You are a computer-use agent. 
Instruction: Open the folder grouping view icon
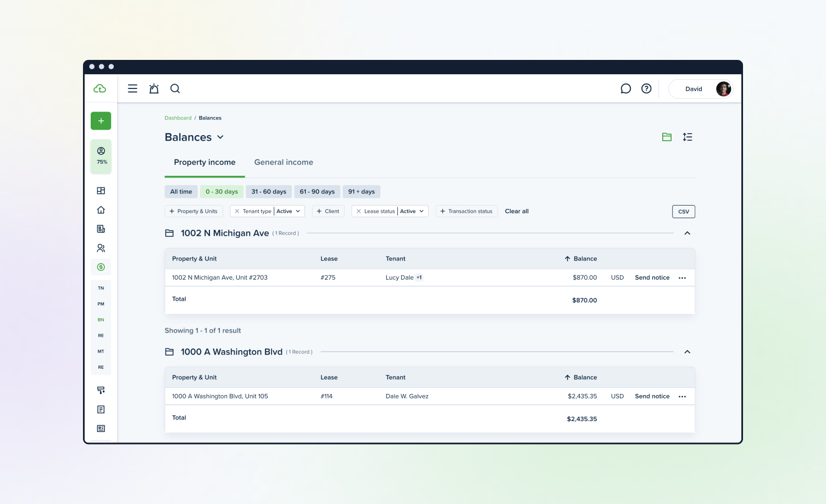click(x=667, y=137)
